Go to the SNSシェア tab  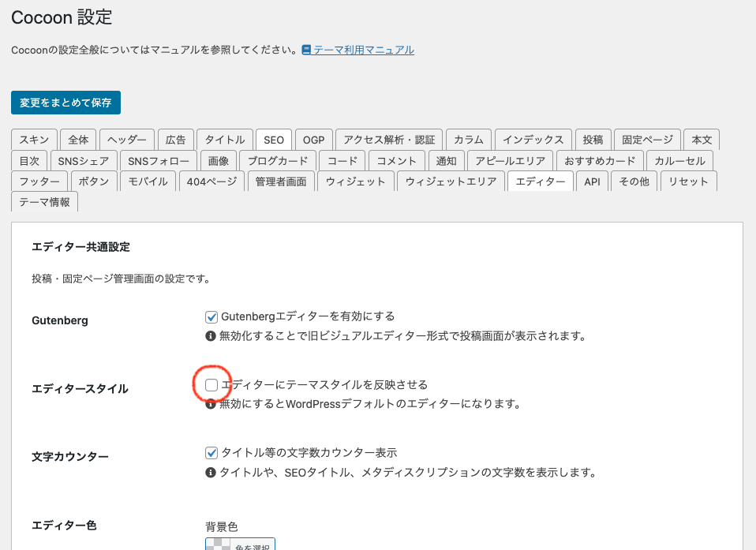(x=84, y=161)
